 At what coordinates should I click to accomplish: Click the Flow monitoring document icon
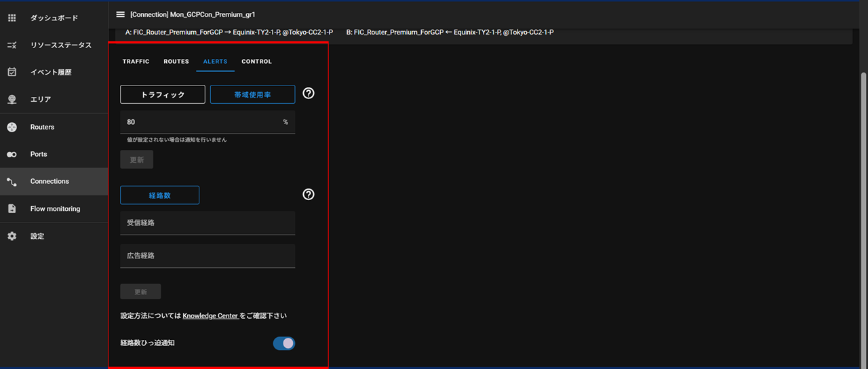[12, 209]
